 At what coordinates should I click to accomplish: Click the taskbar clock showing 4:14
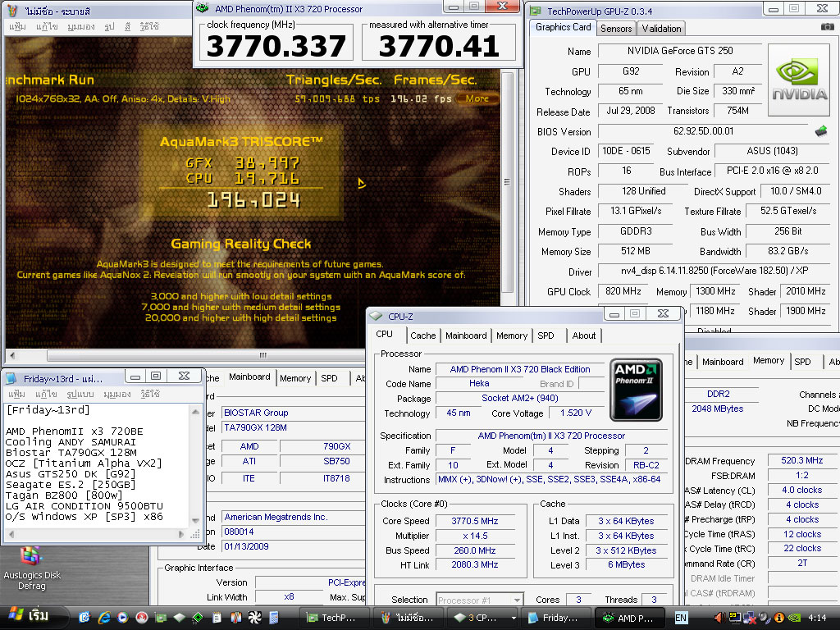tap(817, 618)
